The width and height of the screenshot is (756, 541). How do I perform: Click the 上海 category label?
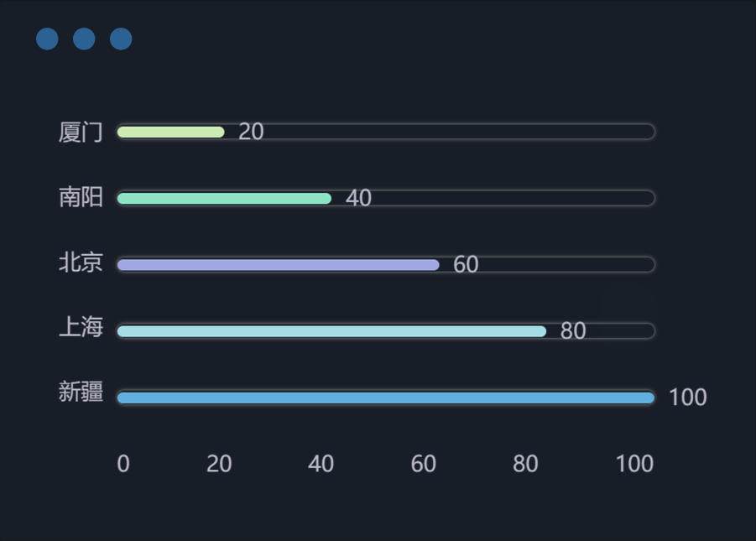(x=81, y=328)
